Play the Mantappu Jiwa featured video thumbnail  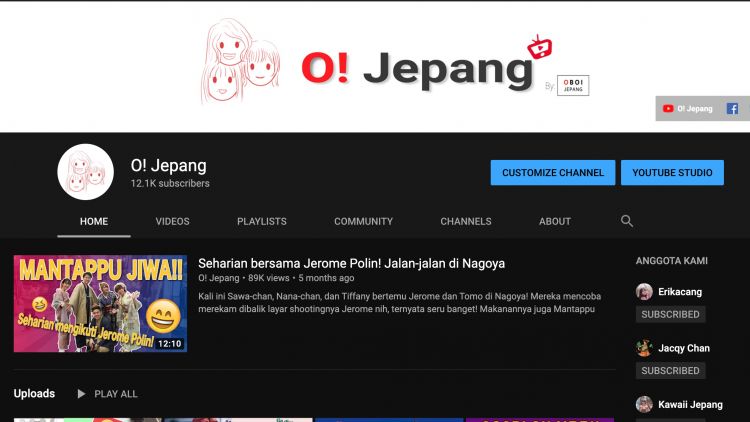(x=100, y=304)
